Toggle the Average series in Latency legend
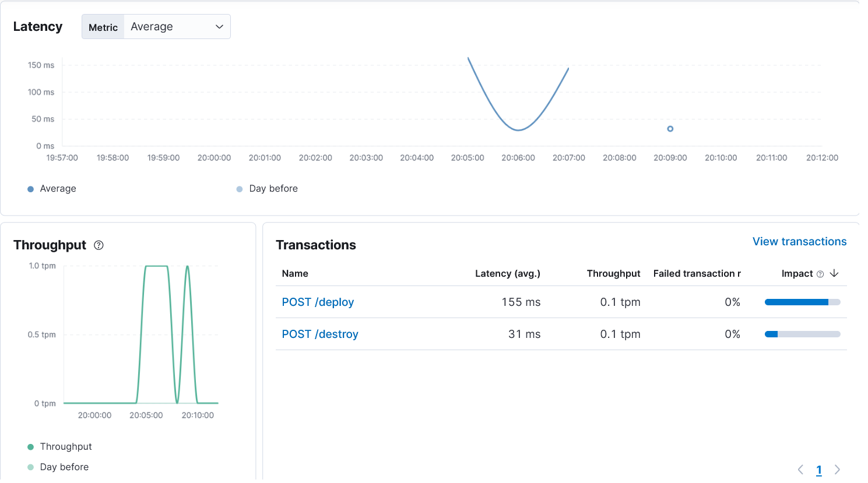868x483 pixels. (x=58, y=189)
